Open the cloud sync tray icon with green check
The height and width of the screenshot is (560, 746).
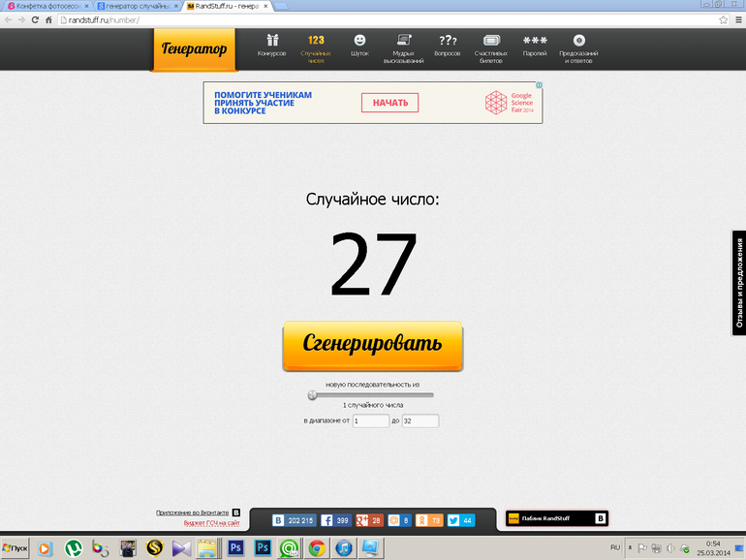click(x=685, y=548)
